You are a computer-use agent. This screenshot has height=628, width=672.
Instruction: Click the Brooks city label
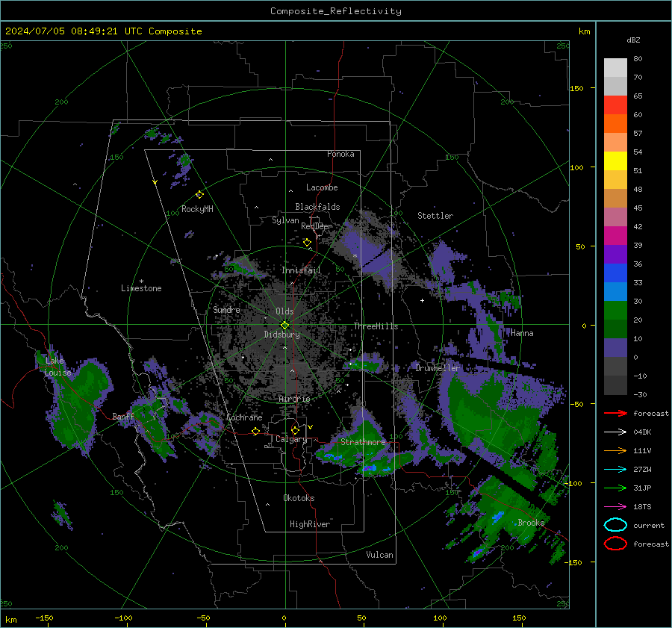click(531, 523)
